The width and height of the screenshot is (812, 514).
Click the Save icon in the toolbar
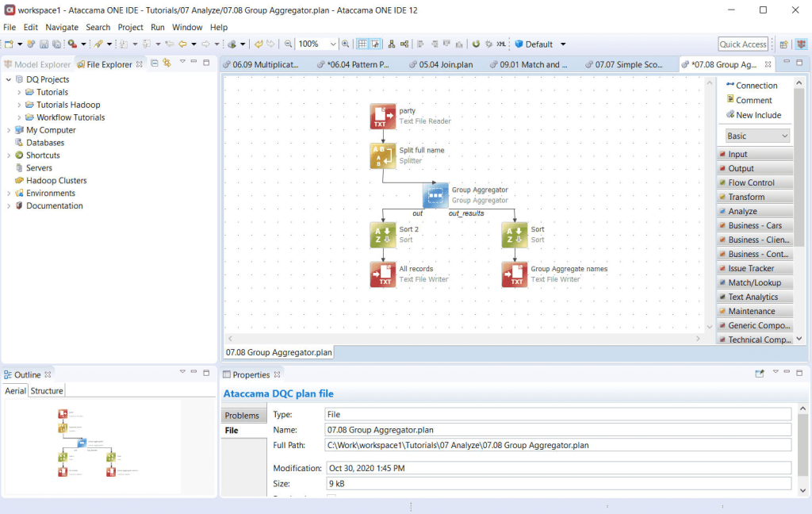pyautogui.click(x=44, y=44)
